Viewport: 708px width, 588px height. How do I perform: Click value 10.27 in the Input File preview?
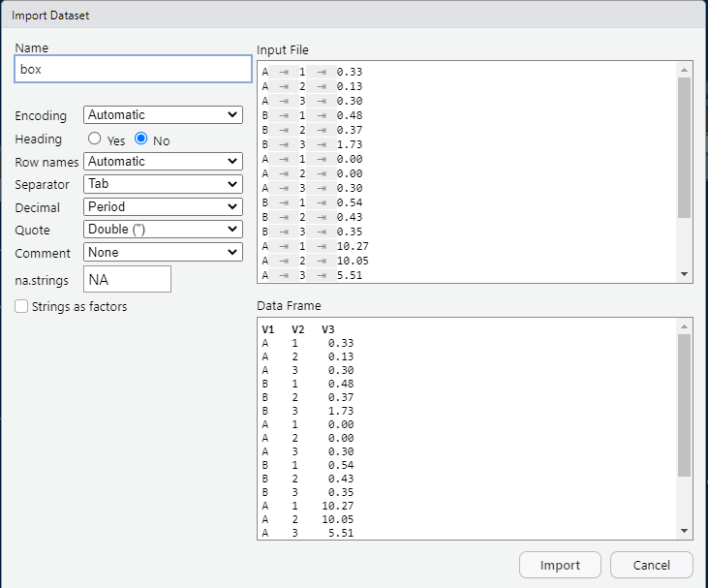353,246
